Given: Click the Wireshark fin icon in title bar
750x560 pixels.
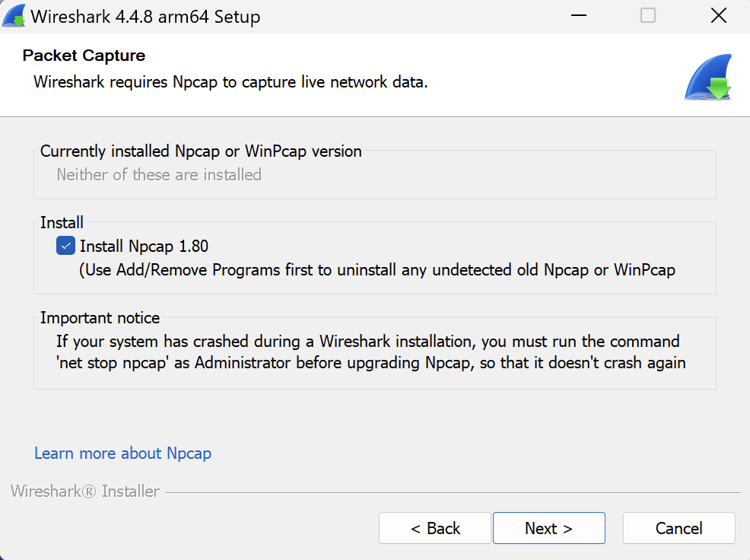Looking at the screenshot, I should click(x=15, y=16).
